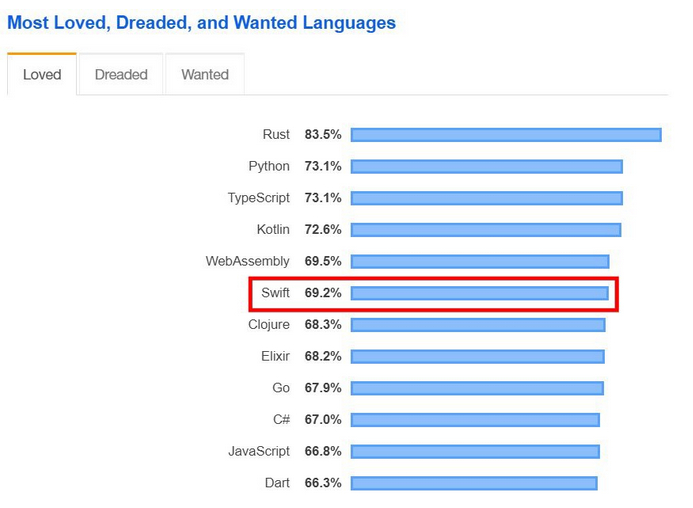Click the TypeScript bar
Image resolution: width=693 pixels, height=508 pixels.
486,198
